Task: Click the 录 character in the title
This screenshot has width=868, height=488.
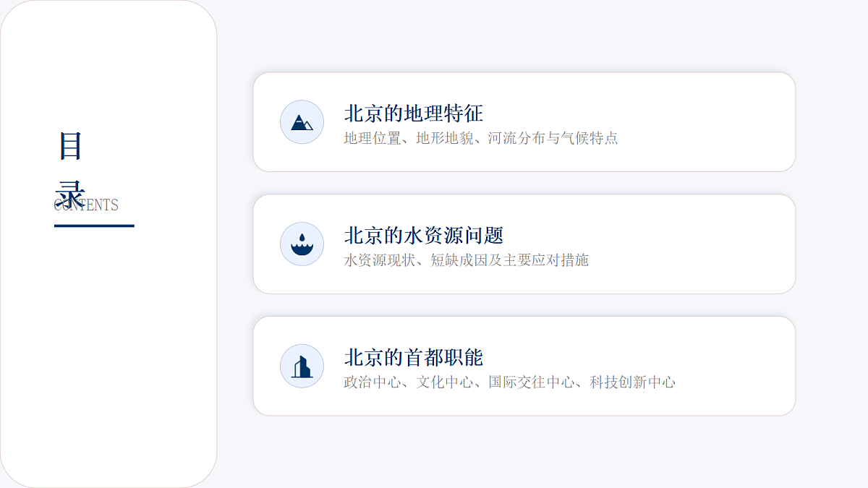Action: coord(70,192)
